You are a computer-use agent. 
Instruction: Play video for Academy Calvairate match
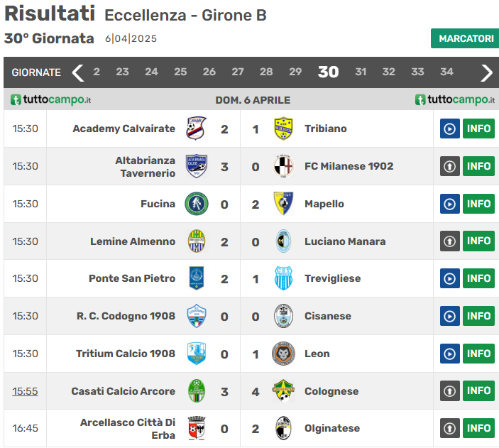[450, 129]
